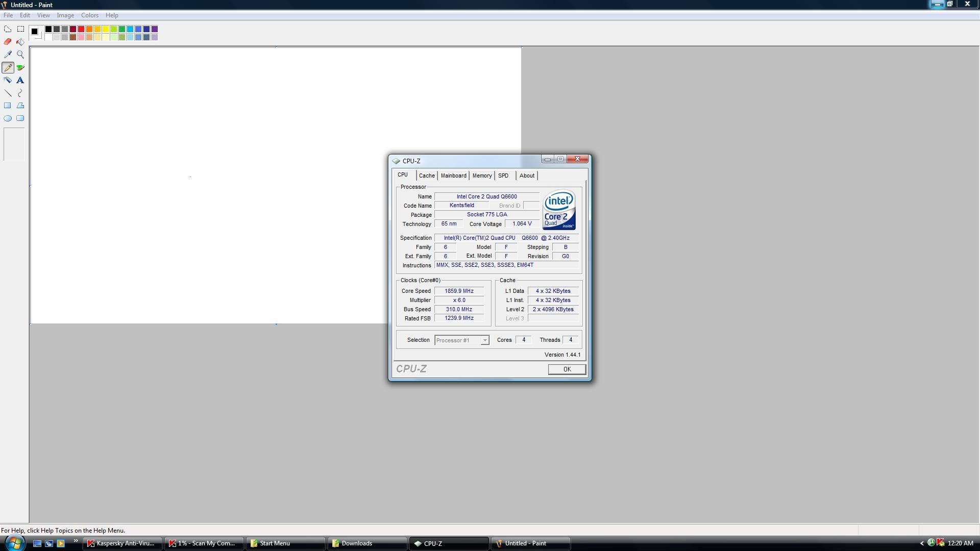Switch to the Mainboard tab in CPU-Z
Image resolution: width=980 pixels, height=551 pixels.
[x=453, y=176]
